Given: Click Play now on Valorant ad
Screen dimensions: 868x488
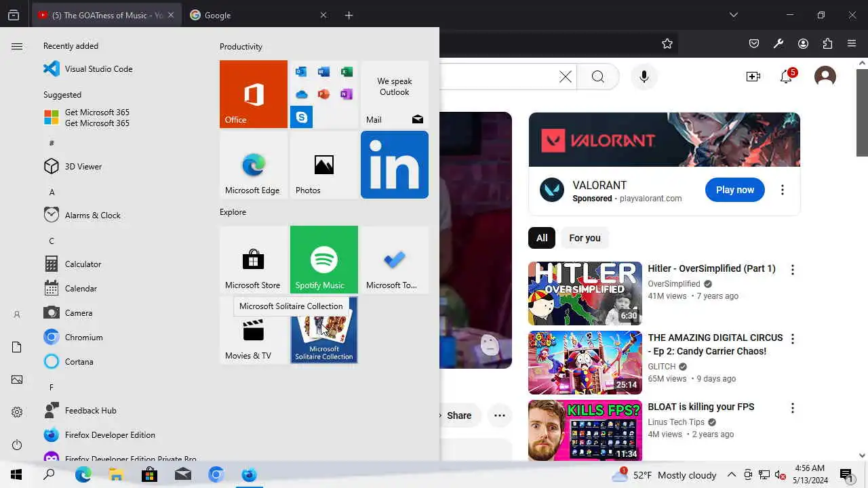Looking at the screenshot, I should coord(735,190).
